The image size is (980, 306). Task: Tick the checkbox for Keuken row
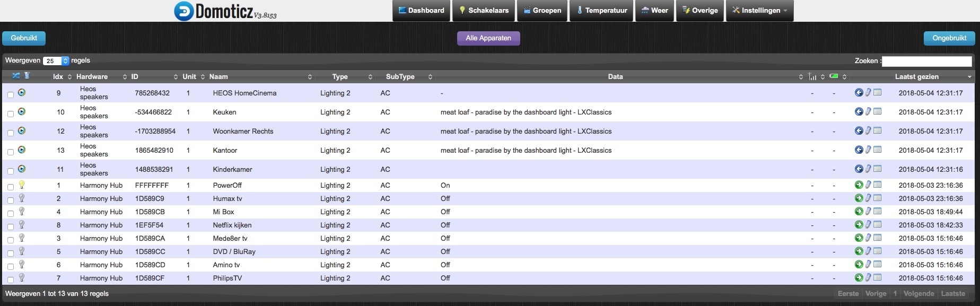pos(11,114)
